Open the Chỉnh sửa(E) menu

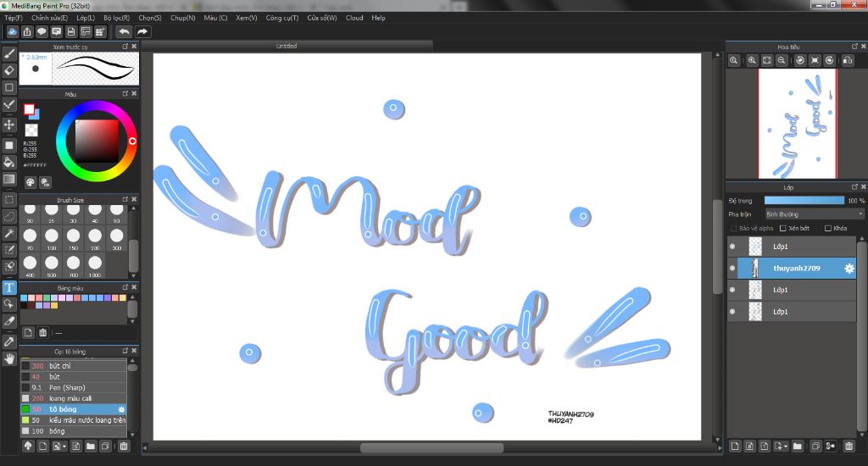pyautogui.click(x=49, y=18)
